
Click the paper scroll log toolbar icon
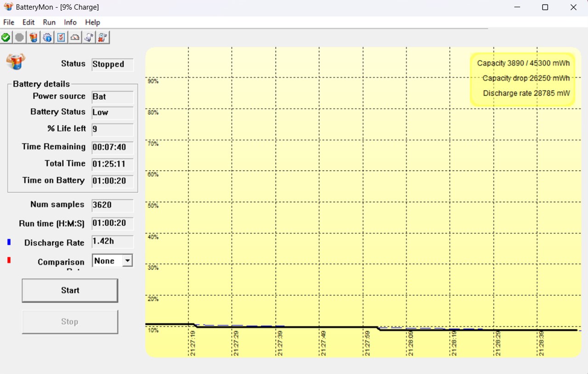point(89,37)
